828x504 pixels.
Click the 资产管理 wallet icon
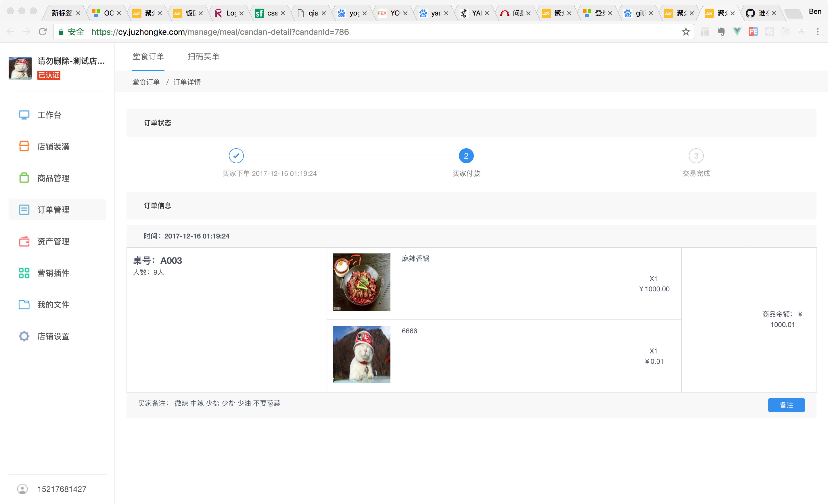coord(24,241)
